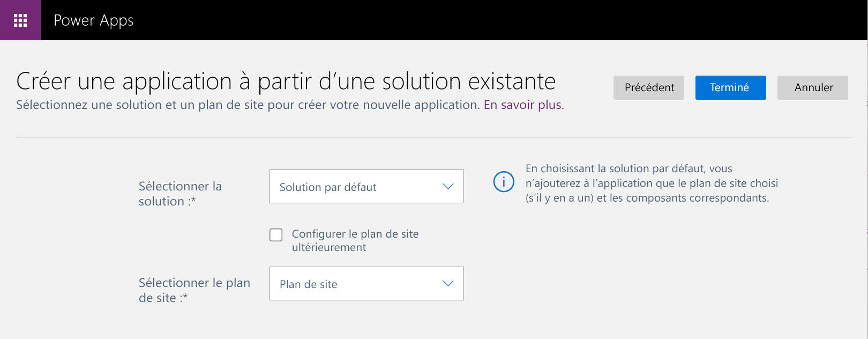Expand the solution selector combo box

[x=366, y=186]
